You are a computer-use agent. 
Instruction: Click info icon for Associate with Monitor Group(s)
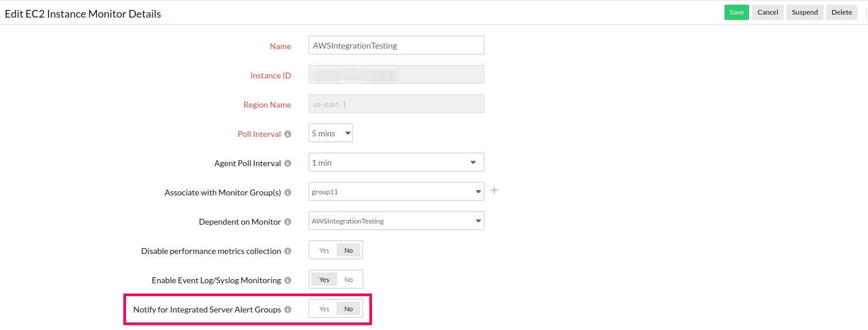[x=288, y=192]
